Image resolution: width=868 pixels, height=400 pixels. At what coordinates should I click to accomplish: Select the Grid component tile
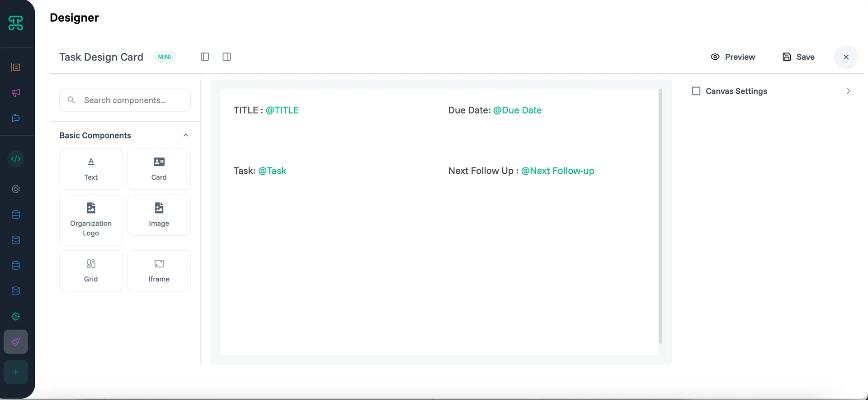tap(91, 271)
